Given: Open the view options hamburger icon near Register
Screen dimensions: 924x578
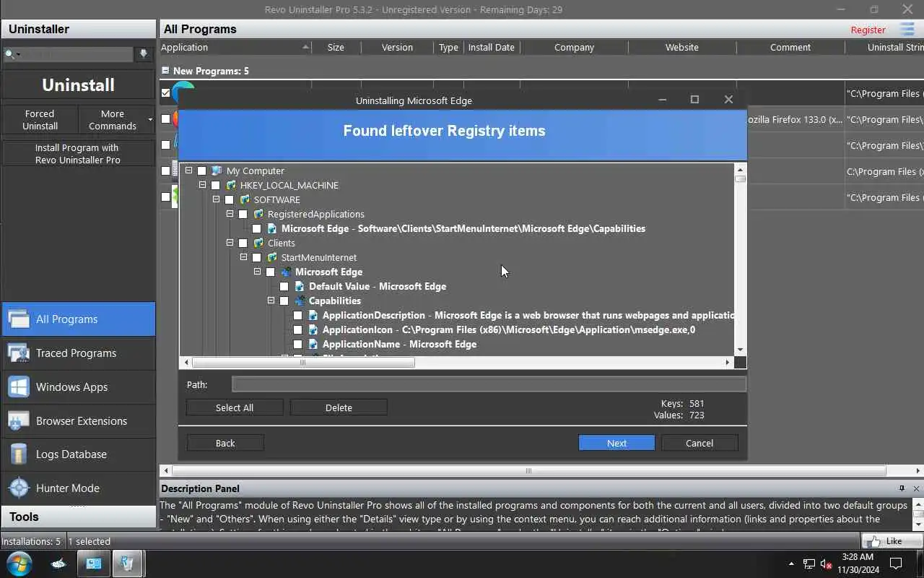Looking at the screenshot, I should point(907,29).
